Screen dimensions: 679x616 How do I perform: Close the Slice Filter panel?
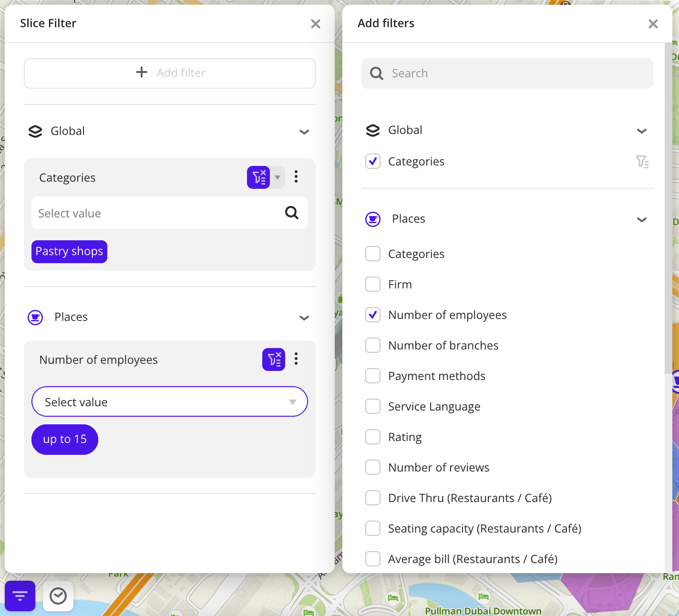(x=315, y=24)
